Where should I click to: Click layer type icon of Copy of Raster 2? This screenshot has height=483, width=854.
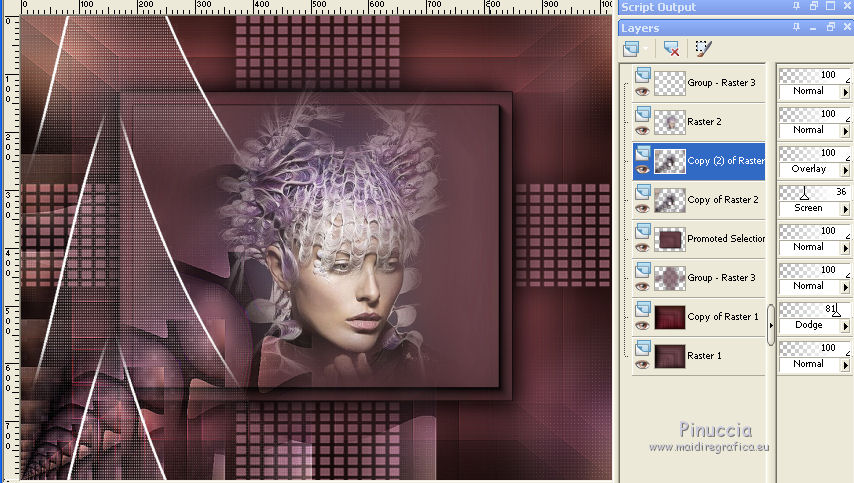click(x=643, y=192)
